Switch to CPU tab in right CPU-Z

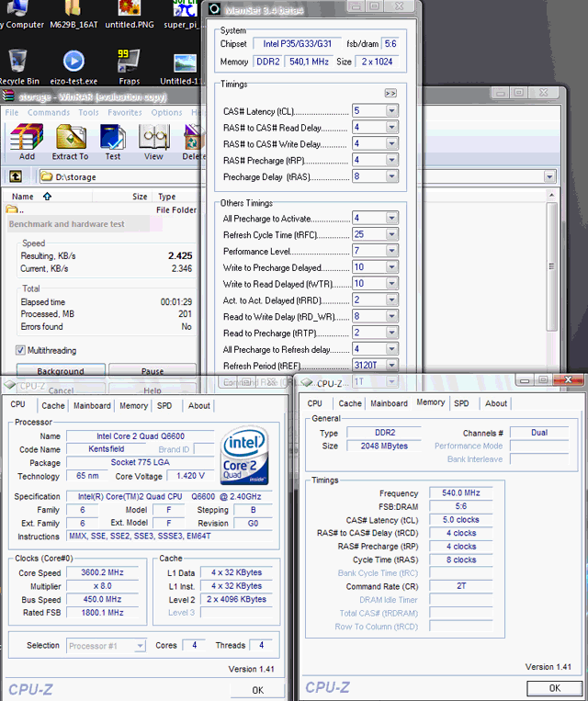314,403
